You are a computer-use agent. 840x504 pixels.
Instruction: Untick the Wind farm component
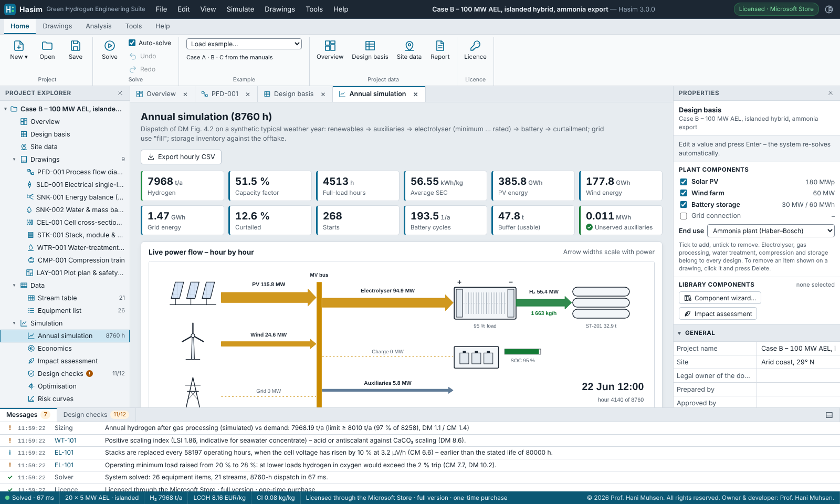pyautogui.click(x=684, y=193)
